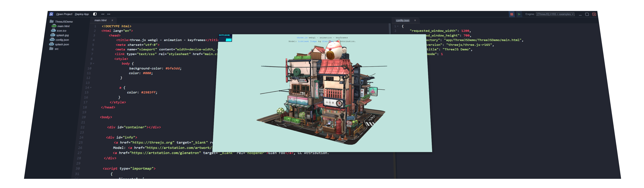Image resolution: width=644 pixels, height=188 pixels.
Task: Collapse the body CSS block at line 9
Action: point(93,64)
